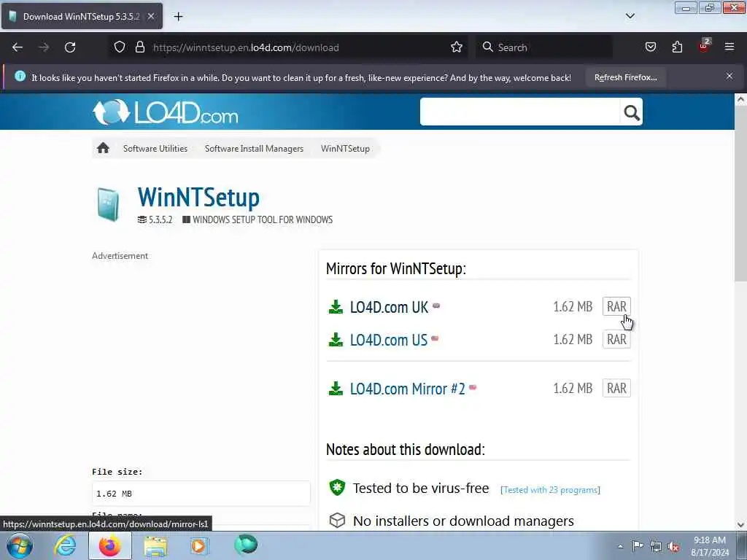Click the 1.62 MB file size field
747x560 pixels.
[x=201, y=494]
